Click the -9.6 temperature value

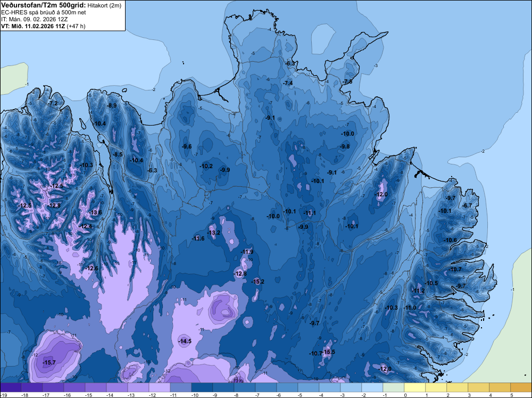[187, 146]
